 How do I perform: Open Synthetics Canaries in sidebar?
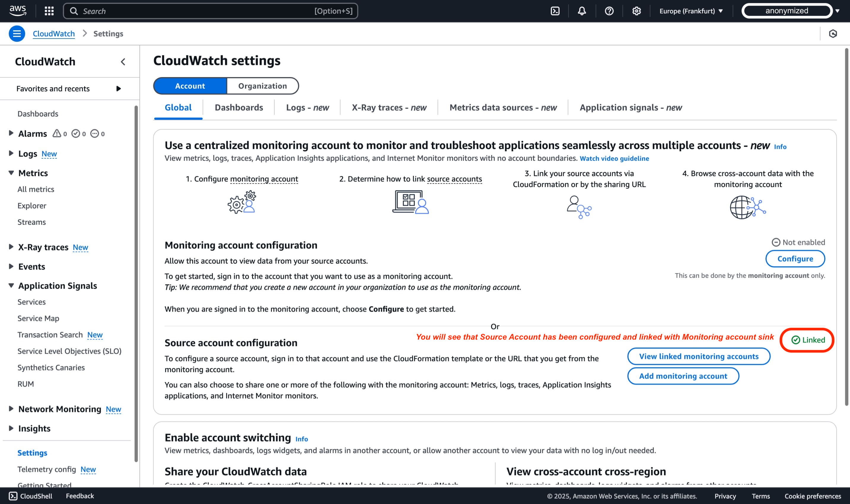(x=51, y=367)
